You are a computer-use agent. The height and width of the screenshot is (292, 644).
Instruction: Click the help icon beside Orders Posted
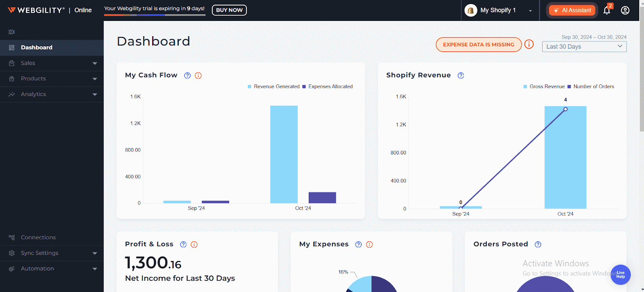(x=538, y=245)
